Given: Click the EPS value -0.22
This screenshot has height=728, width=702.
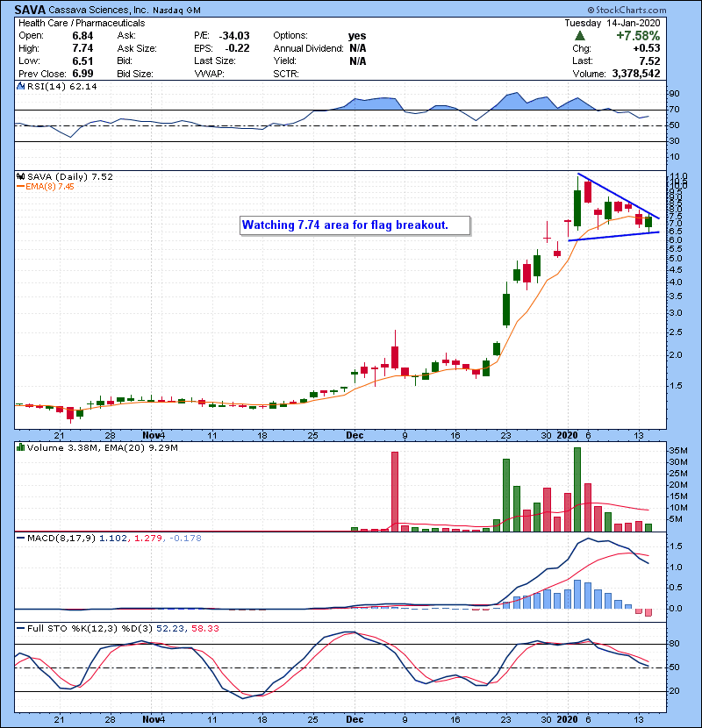Looking at the screenshot, I should 237,48.
